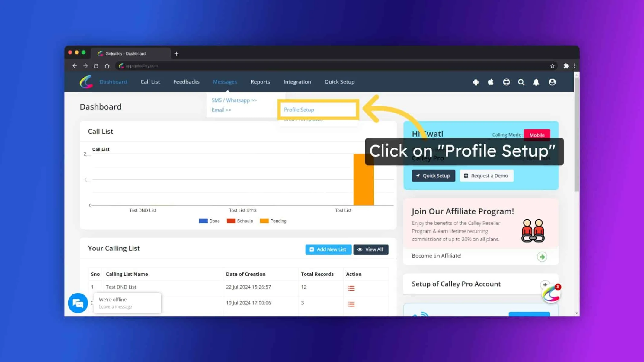This screenshot has width=644, height=362.
Task: Go back using the browser back arrow
Action: coord(75,66)
